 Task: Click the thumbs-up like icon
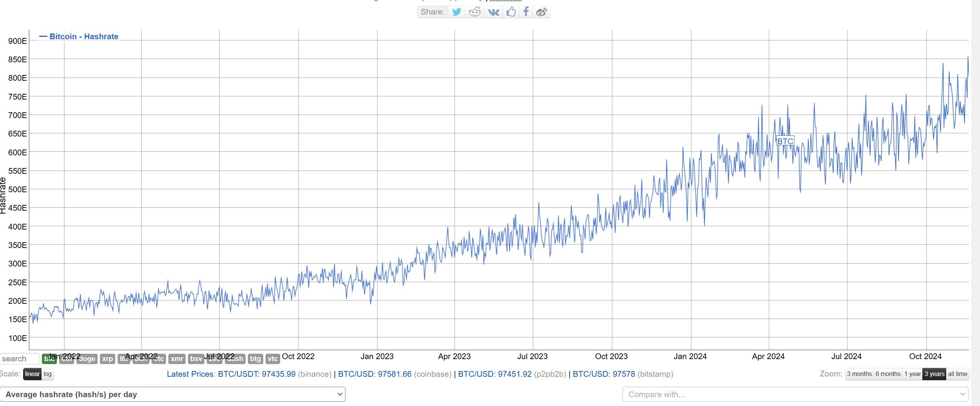click(511, 12)
